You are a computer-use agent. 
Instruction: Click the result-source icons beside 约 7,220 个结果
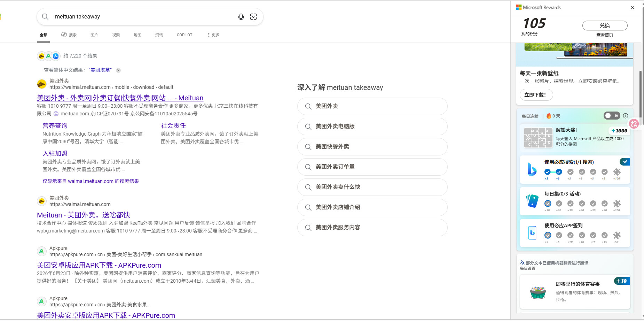tap(49, 56)
